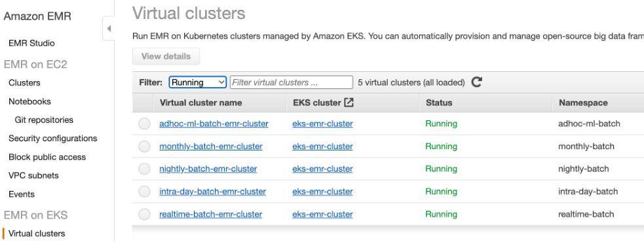Viewport: 644px width, 242px height.
Task: Click the EKS cluster external link icon
Action: pos(349,103)
